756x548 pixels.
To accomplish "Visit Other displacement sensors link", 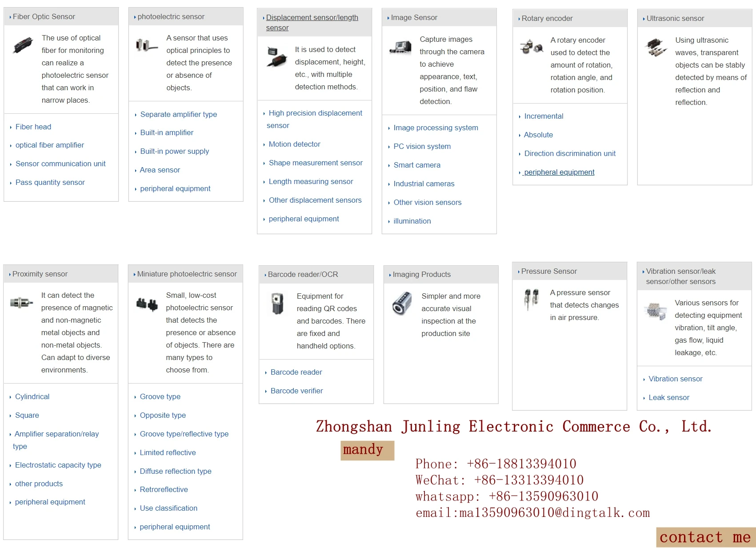I will (315, 200).
